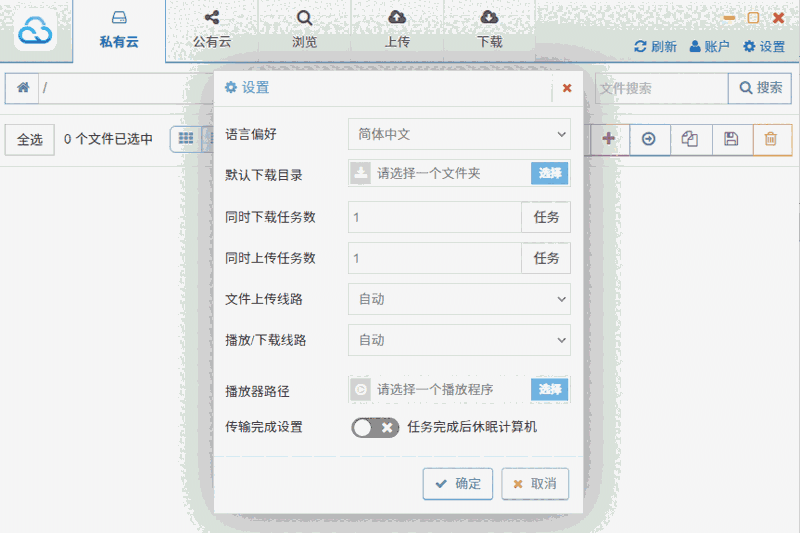Click 选择 for player path
This screenshot has width=800, height=533.
tap(549, 390)
